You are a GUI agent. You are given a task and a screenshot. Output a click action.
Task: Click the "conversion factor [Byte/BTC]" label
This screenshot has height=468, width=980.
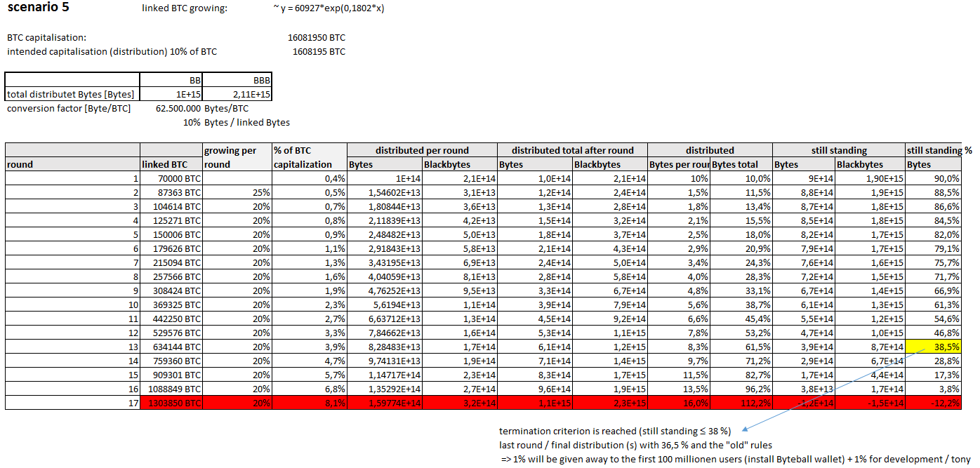(x=69, y=108)
